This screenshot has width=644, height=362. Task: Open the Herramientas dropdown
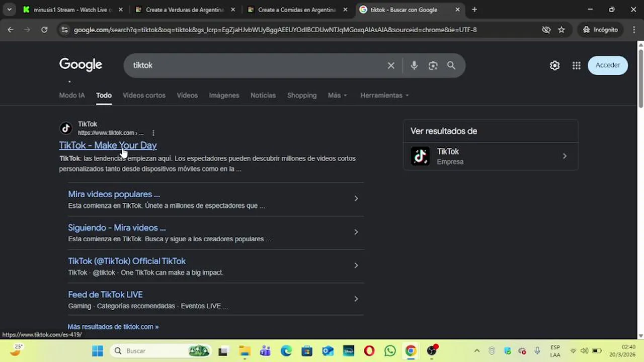384,95
